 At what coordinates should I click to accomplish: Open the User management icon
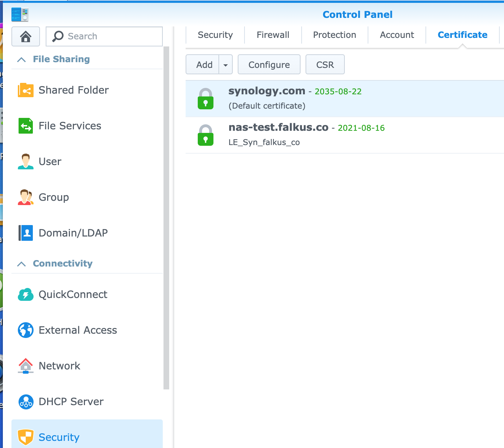pos(25,161)
